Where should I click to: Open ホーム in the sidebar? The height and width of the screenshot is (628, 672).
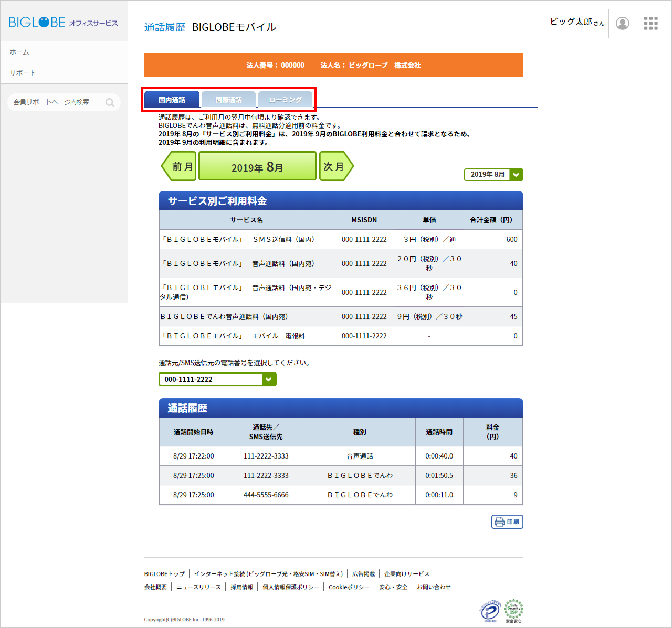(64, 52)
